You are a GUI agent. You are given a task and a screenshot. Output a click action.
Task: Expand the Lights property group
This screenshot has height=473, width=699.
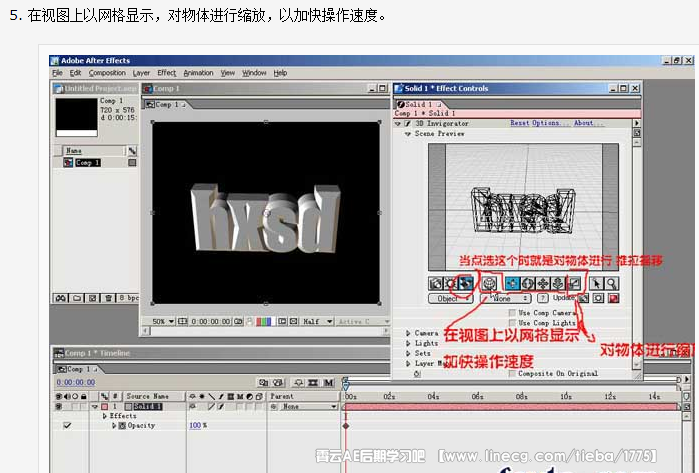(x=408, y=343)
